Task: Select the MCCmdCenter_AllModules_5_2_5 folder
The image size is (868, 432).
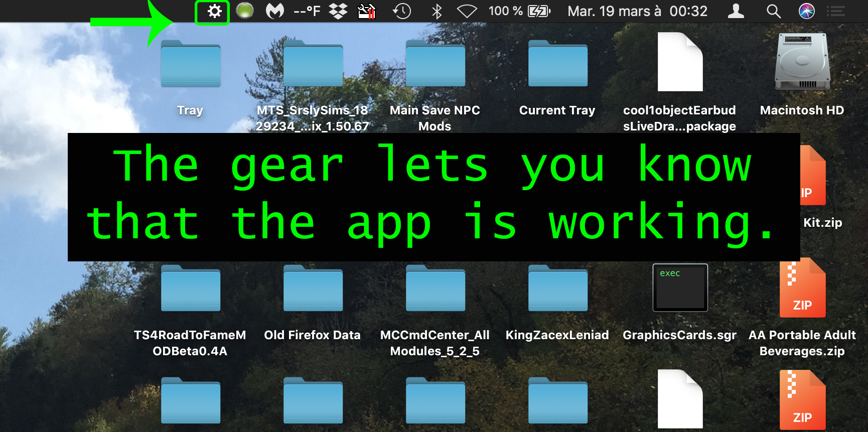Action: point(436,288)
